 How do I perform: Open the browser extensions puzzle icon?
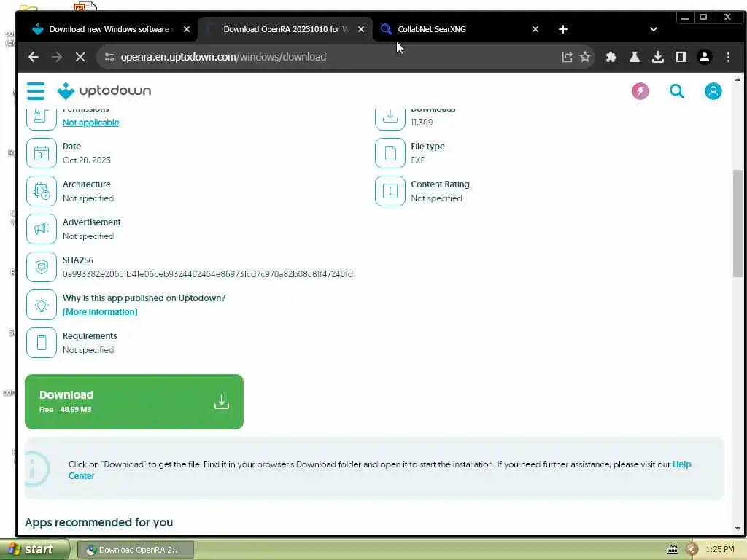pyautogui.click(x=611, y=57)
